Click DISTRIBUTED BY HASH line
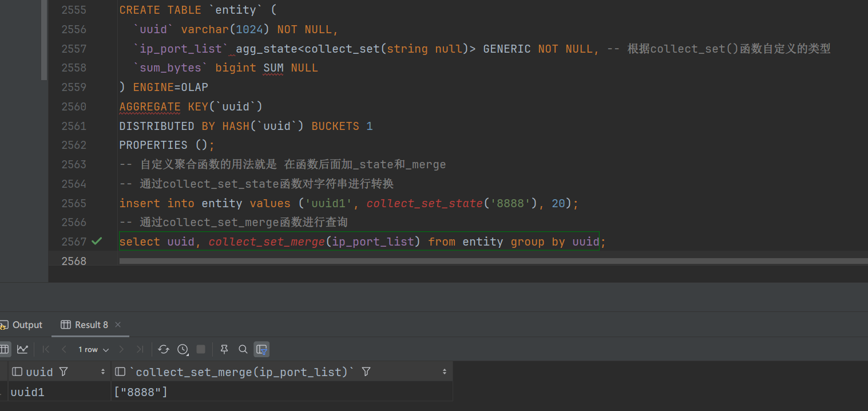The image size is (868, 411). 246,126
